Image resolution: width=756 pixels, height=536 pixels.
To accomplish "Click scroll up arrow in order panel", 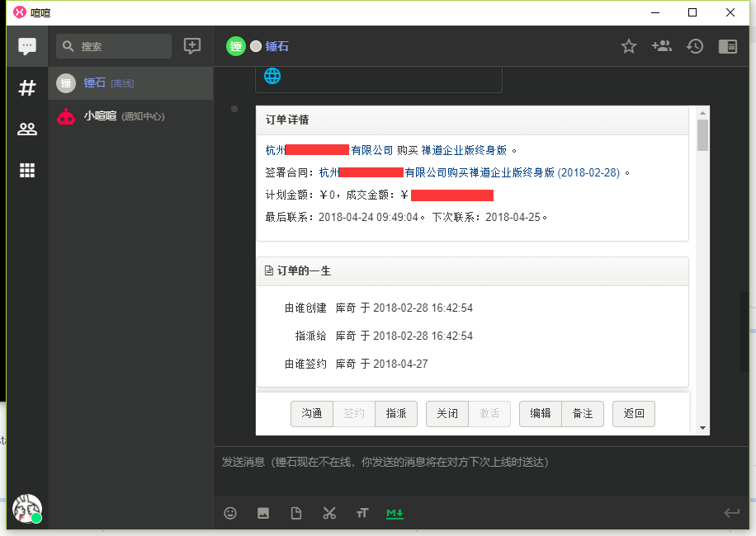I will point(702,113).
